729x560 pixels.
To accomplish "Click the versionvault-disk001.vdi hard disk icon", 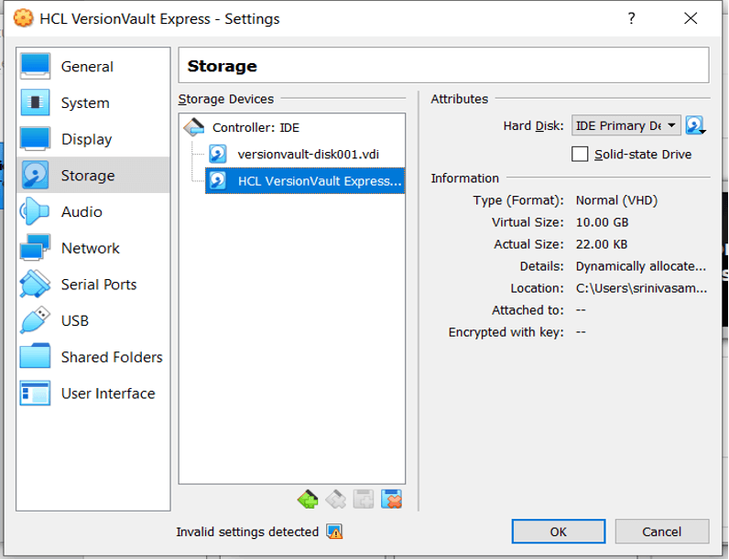I will 218,154.
